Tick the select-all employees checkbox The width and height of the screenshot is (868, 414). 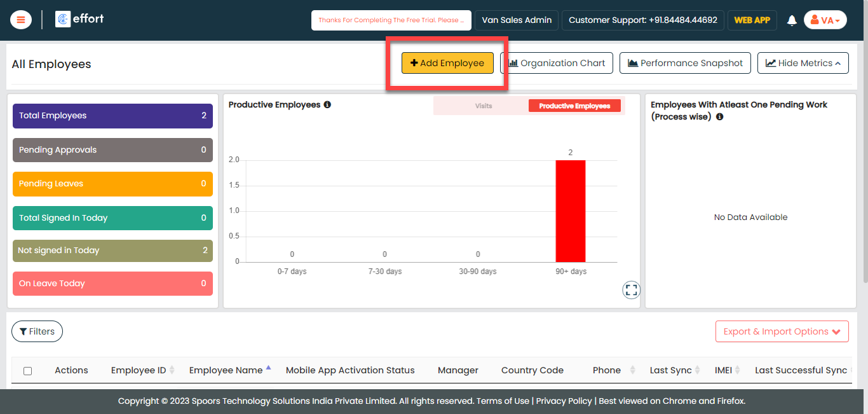(27, 371)
